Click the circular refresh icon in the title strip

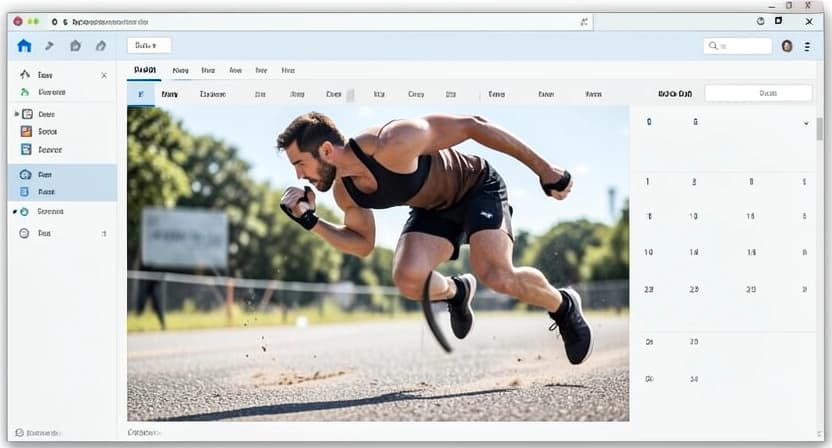click(760, 21)
